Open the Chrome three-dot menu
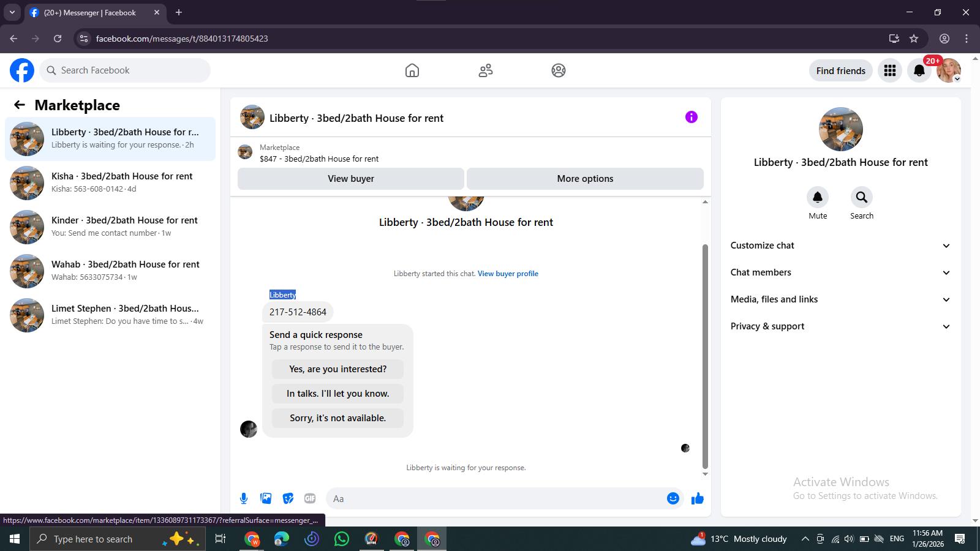 (967, 39)
